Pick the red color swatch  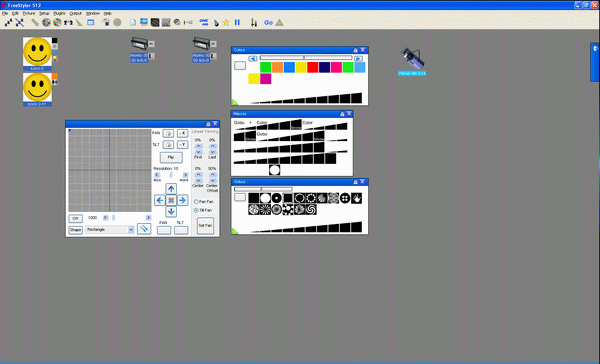coord(313,67)
